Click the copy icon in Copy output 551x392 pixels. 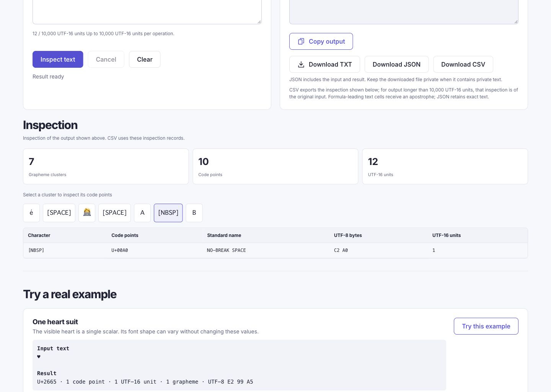[301, 41]
